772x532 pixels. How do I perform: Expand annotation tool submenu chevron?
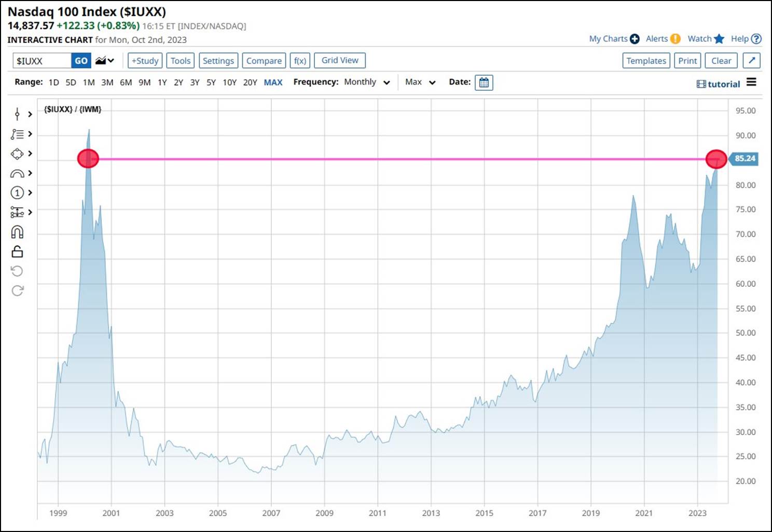(x=30, y=134)
